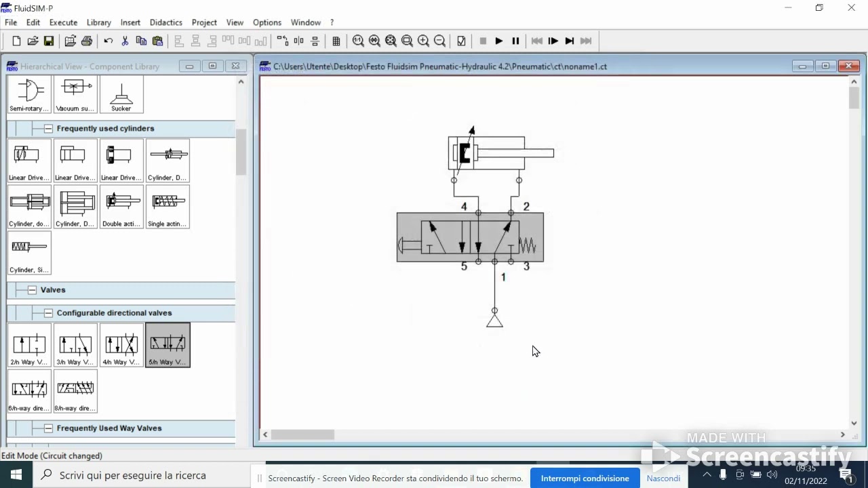Image resolution: width=868 pixels, height=488 pixels.
Task: Select the 5/2 valve in the circuit
Action: (x=470, y=237)
